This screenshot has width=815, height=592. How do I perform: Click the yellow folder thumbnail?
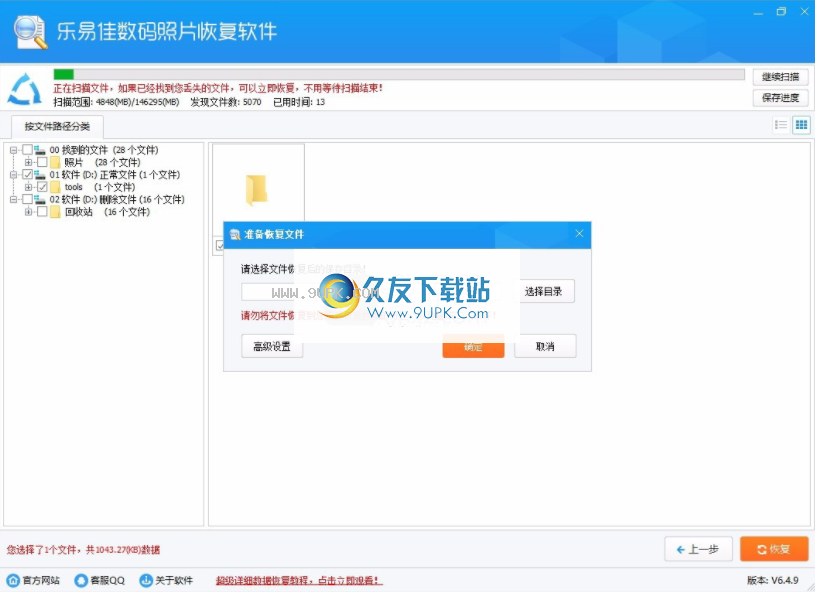257,190
